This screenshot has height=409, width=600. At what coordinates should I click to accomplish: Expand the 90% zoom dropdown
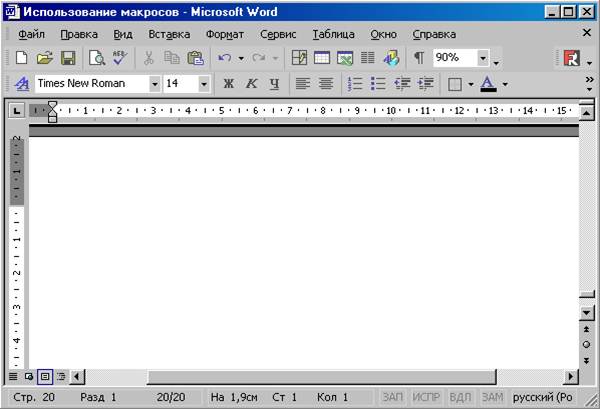pyautogui.click(x=483, y=59)
